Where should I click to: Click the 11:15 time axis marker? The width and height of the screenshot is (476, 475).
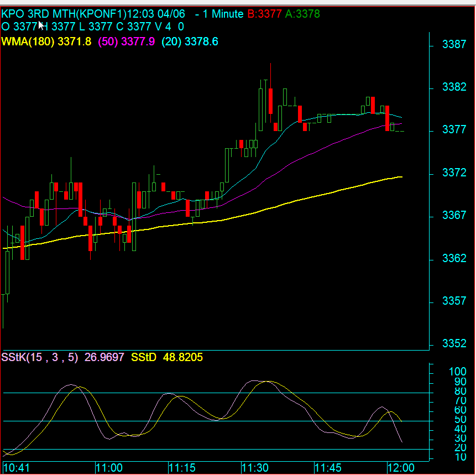point(182,468)
